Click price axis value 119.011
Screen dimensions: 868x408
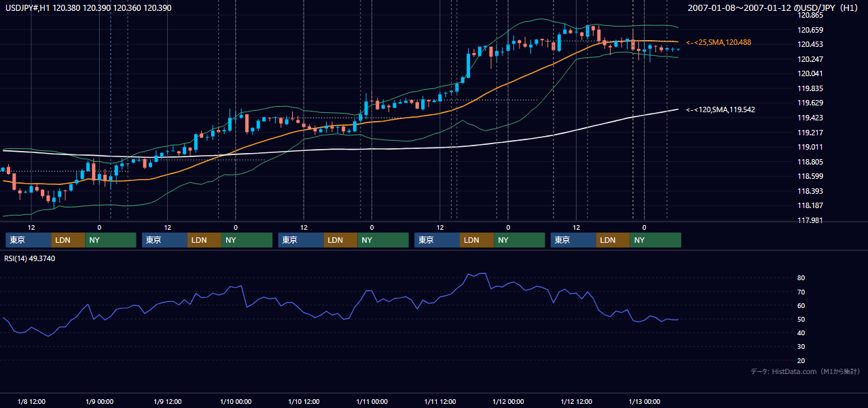[811, 147]
